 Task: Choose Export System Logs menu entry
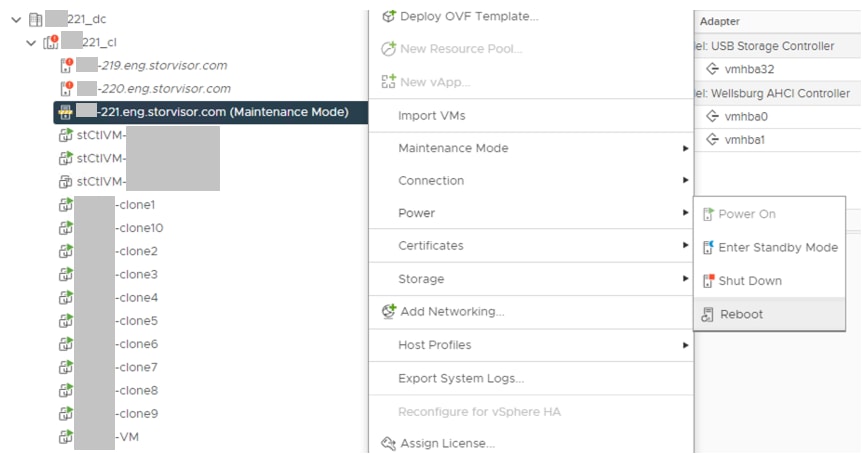461,378
